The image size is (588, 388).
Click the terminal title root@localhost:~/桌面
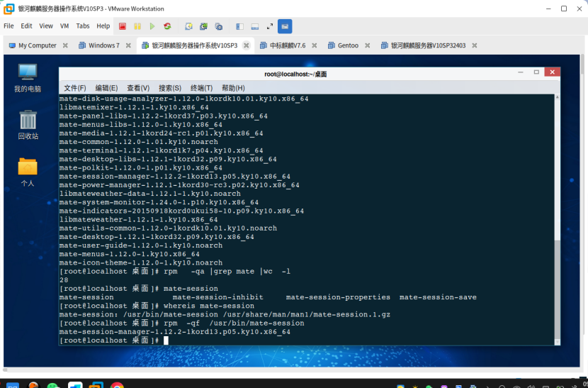(x=295, y=74)
